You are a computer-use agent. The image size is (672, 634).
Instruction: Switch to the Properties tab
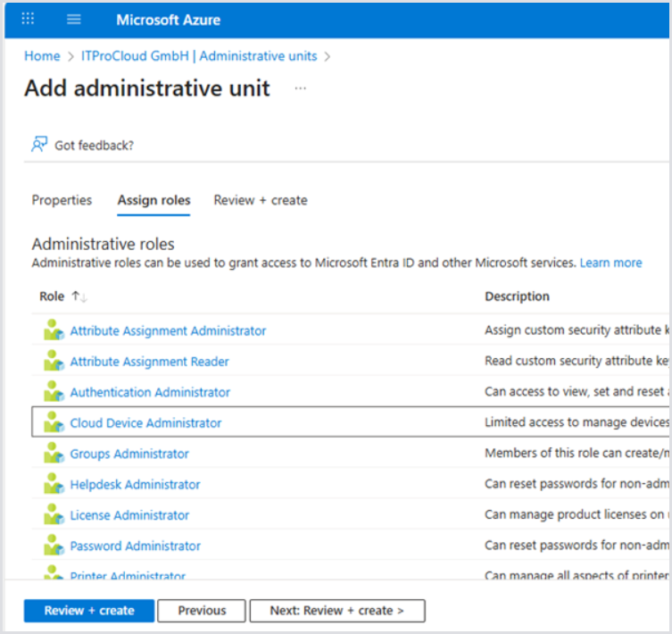62,200
